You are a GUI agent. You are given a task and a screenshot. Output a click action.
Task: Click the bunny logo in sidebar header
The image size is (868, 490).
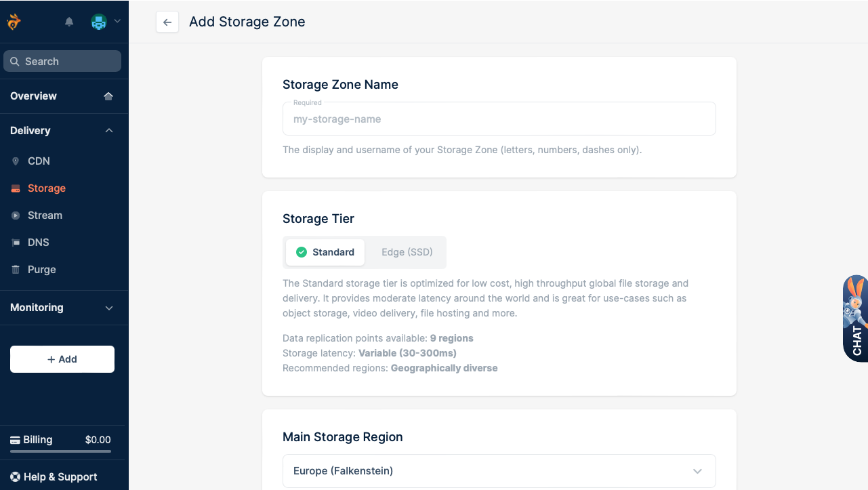point(14,22)
